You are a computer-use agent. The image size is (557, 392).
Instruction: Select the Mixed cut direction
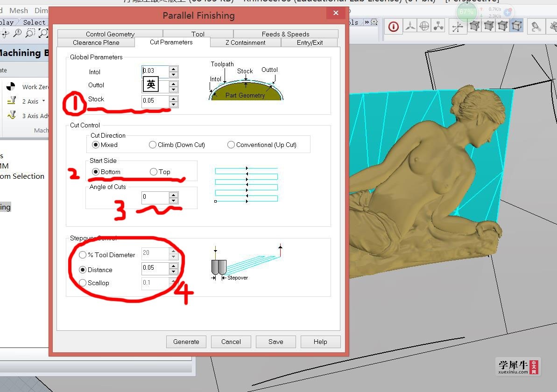105,145
